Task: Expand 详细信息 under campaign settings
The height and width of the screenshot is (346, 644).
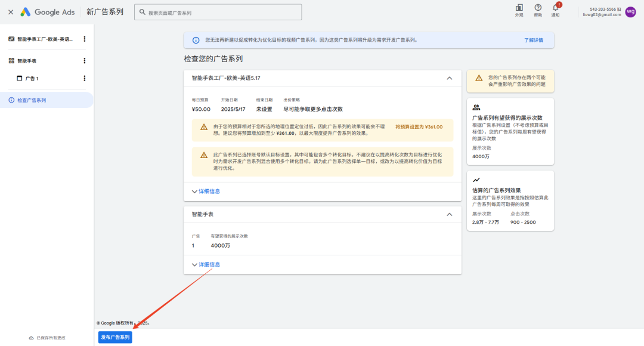Action: point(206,191)
